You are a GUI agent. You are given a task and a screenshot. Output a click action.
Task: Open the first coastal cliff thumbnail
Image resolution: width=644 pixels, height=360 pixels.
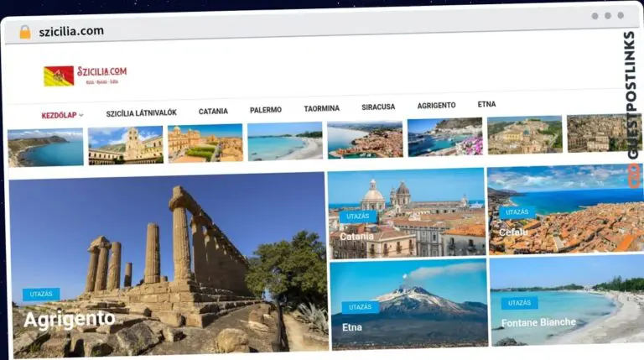tap(45, 147)
